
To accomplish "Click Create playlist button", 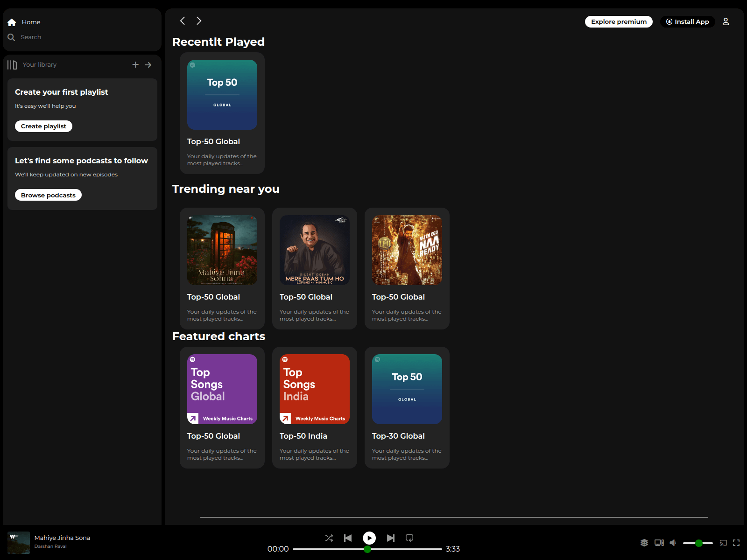I will (x=43, y=126).
